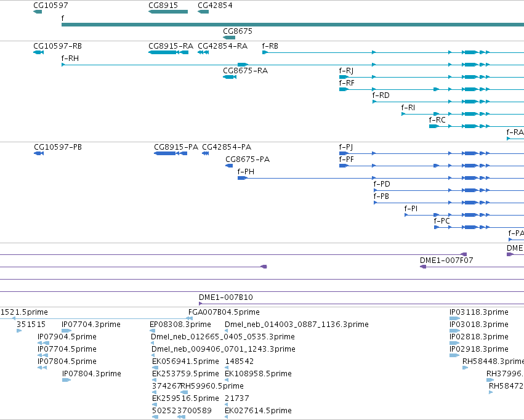Click the CG8915 gene arrow glyph
The image size is (524, 420).
tap(168, 12)
